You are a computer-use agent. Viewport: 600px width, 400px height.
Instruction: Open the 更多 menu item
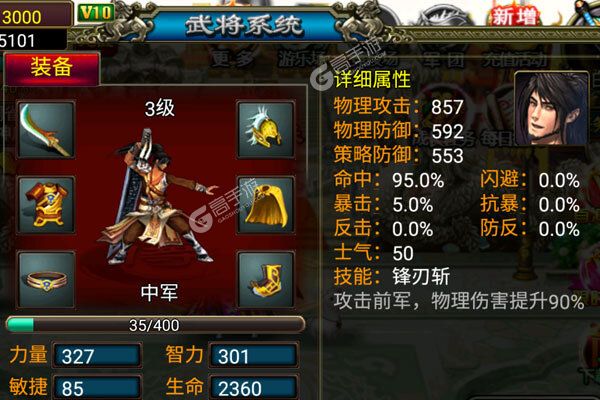click(x=233, y=59)
